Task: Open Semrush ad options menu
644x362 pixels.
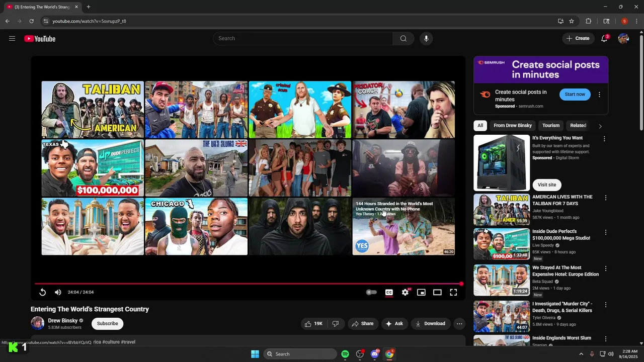Action: tap(599, 95)
